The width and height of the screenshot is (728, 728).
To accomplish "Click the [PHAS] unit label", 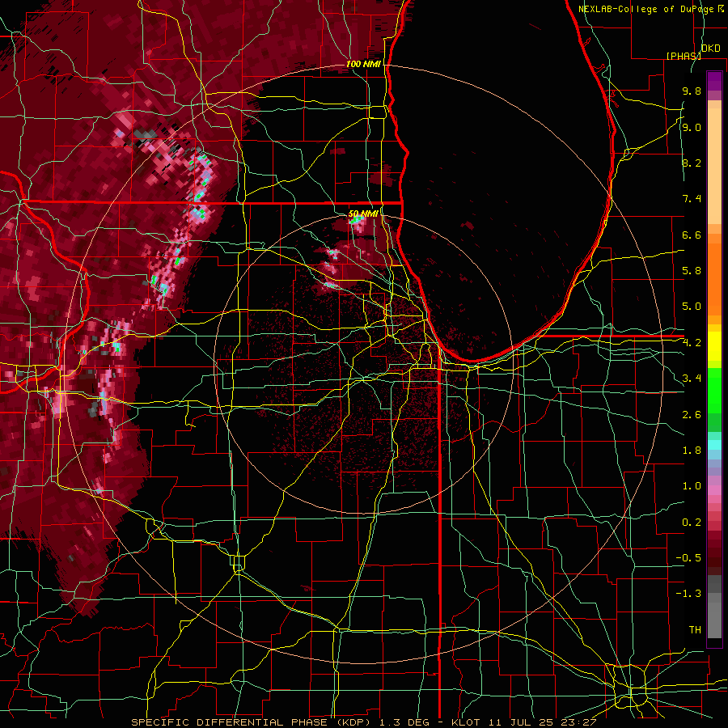I will (x=684, y=56).
